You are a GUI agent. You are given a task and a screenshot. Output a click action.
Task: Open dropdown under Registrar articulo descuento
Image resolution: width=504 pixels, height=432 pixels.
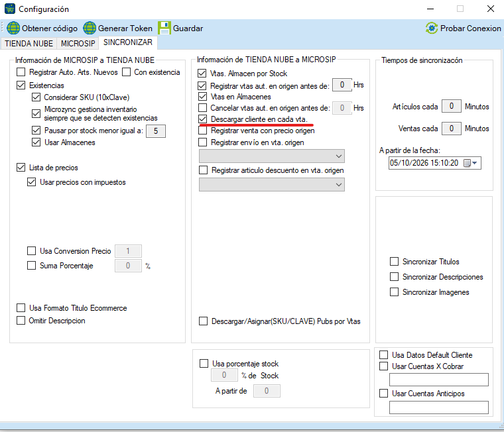pyautogui.click(x=272, y=185)
